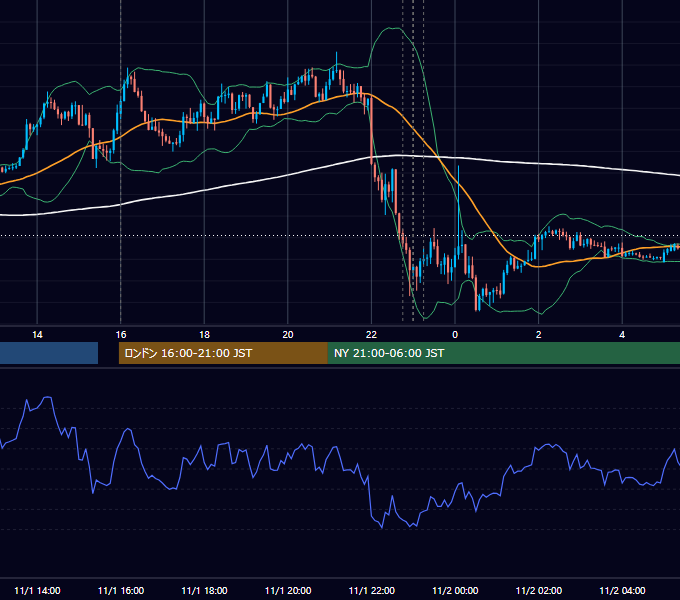Click the '20' hour axis label
680x600 pixels.
(x=288, y=335)
